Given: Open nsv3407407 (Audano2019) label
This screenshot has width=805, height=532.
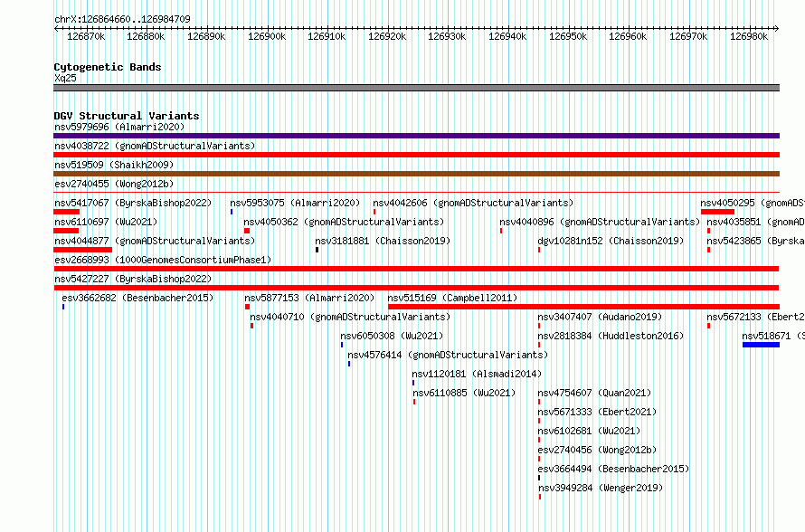Looking at the screenshot, I should coord(600,317).
